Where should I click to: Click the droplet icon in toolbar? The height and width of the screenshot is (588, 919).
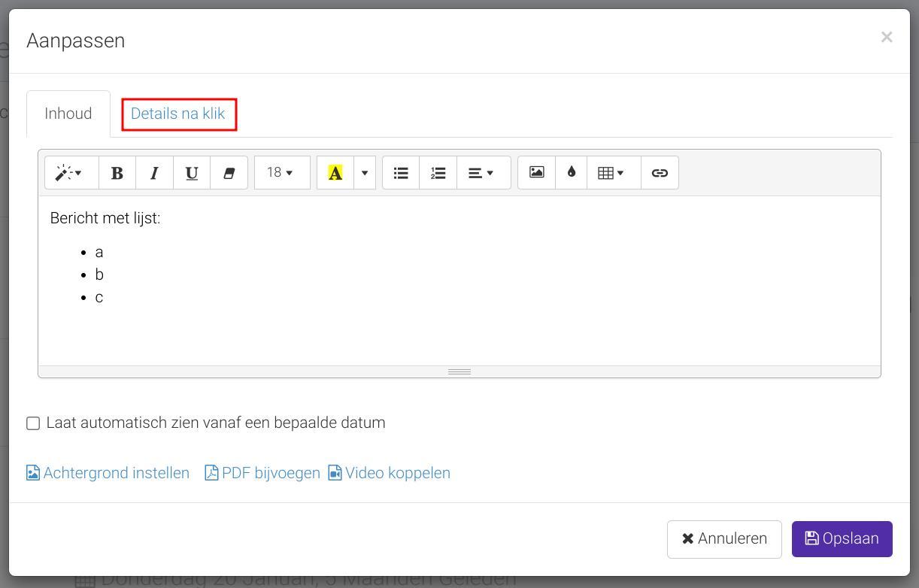click(x=572, y=173)
